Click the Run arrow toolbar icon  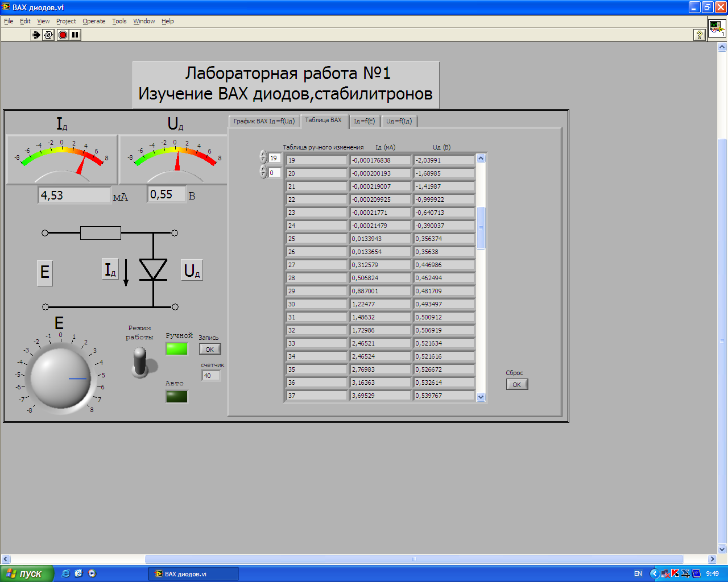click(x=36, y=35)
